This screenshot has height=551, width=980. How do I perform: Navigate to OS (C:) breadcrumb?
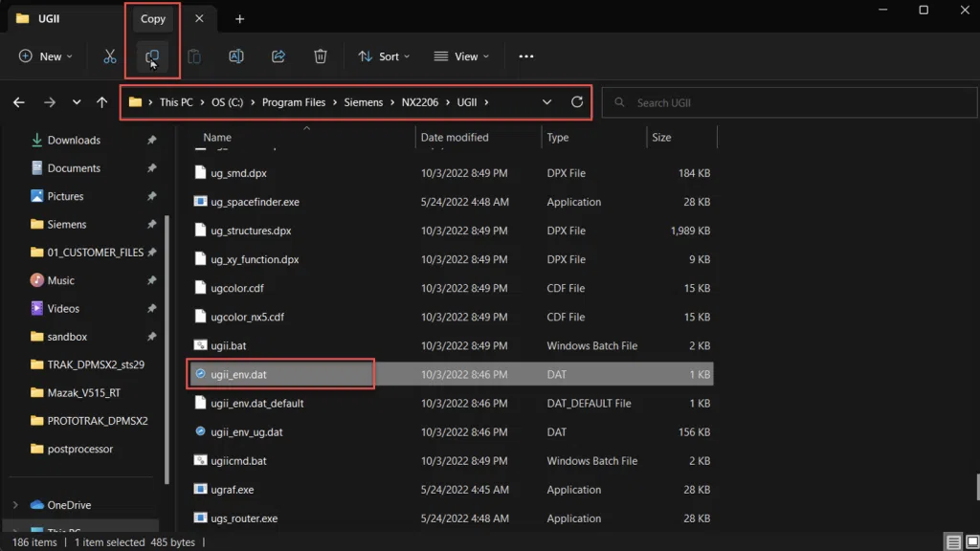coord(227,102)
